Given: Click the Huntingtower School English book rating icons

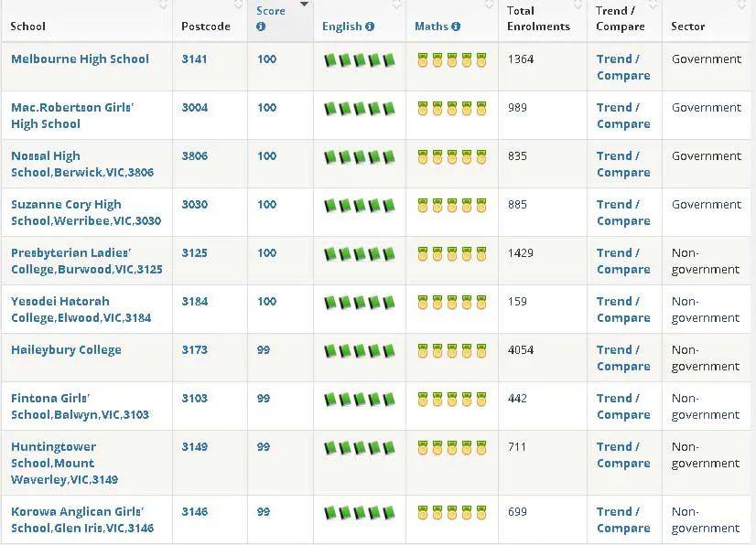Looking at the screenshot, I should point(359,448).
